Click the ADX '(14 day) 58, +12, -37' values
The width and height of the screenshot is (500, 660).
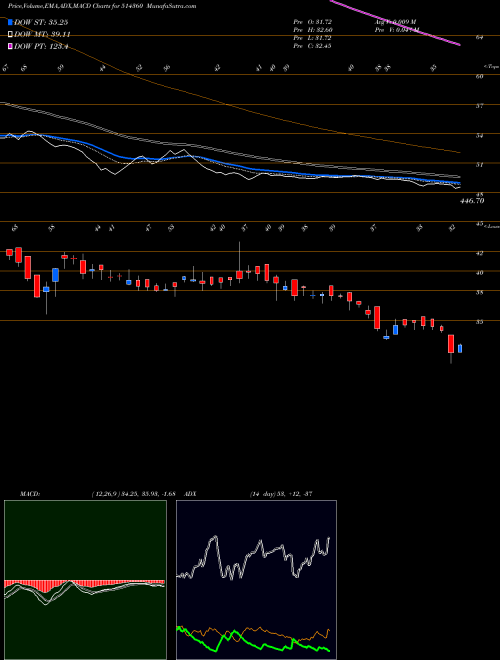click(x=280, y=494)
